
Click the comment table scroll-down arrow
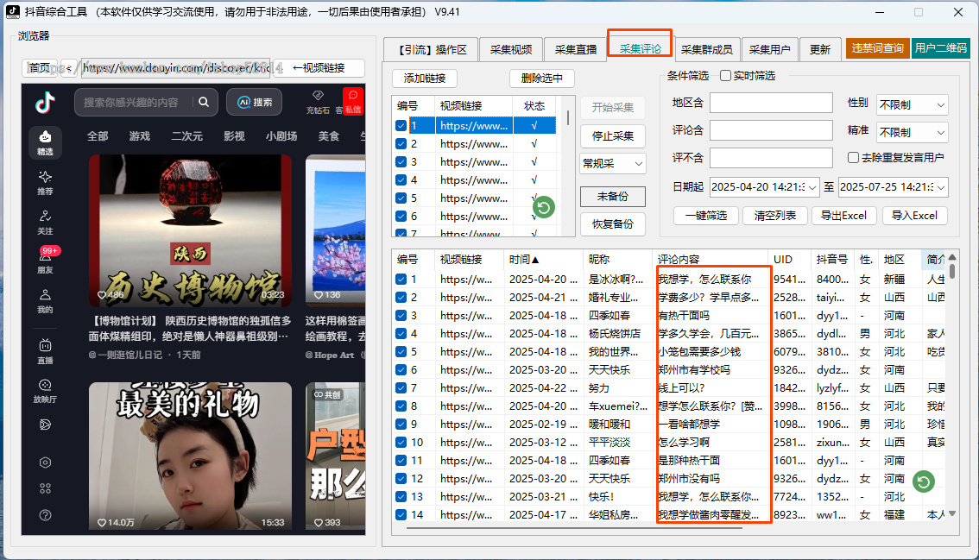pyautogui.click(x=952, y=513)
